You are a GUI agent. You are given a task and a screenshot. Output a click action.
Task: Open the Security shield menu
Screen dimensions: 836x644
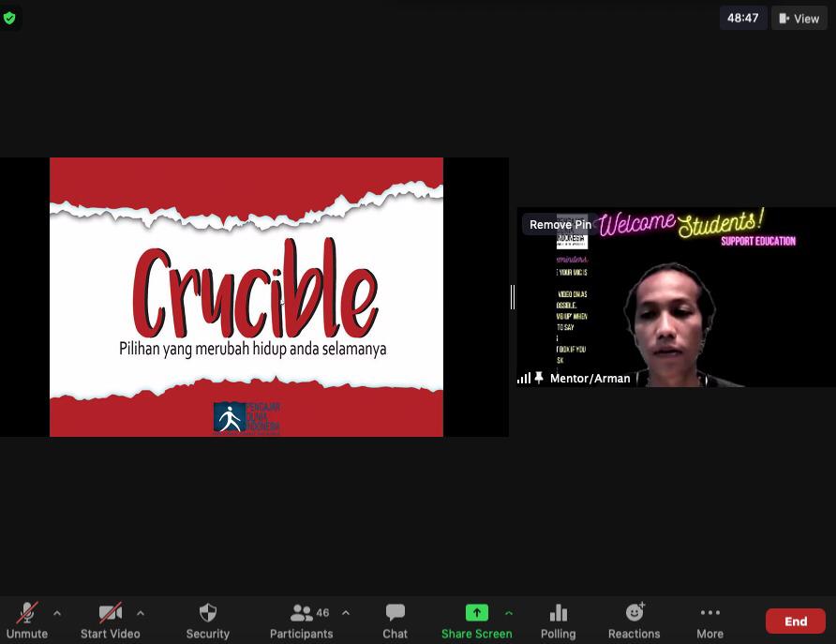point(207,621)
